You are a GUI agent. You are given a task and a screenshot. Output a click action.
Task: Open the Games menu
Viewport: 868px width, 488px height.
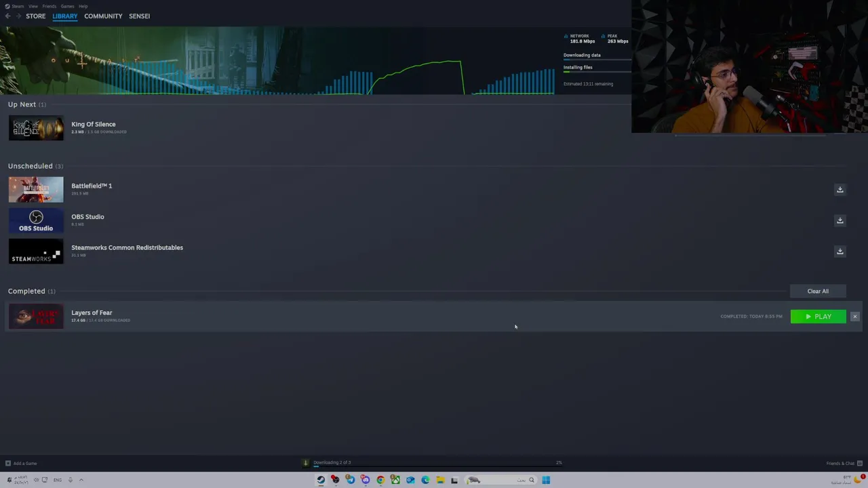(x=67, y=6)
